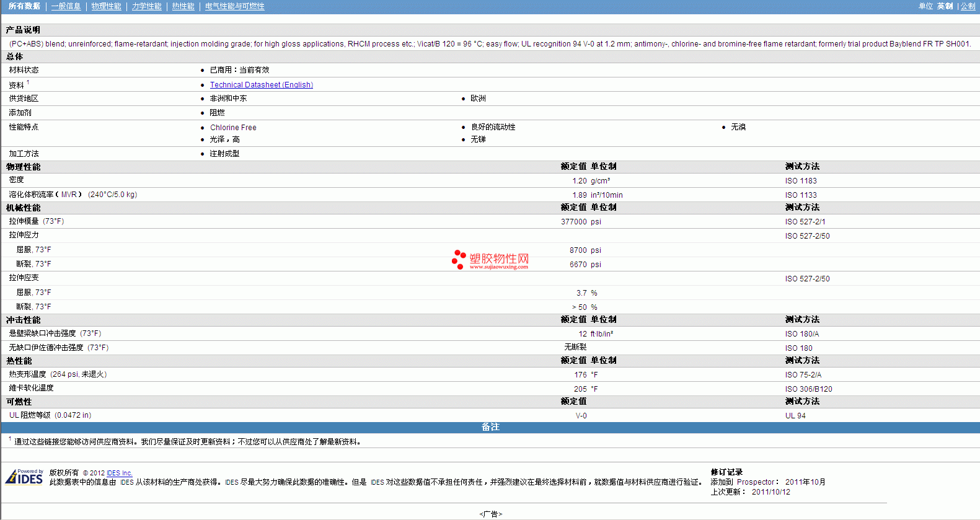Click the 无断裂 impact value

coord(575,347)
